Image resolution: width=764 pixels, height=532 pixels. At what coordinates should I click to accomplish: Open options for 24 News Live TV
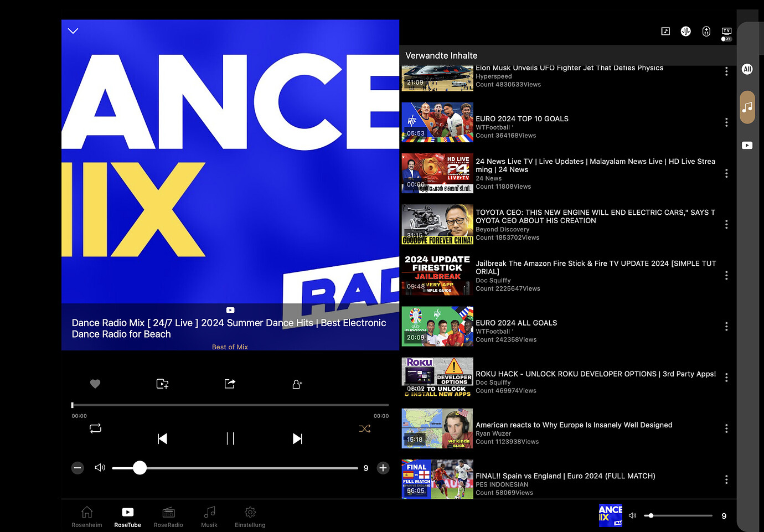tap(726, 173)
